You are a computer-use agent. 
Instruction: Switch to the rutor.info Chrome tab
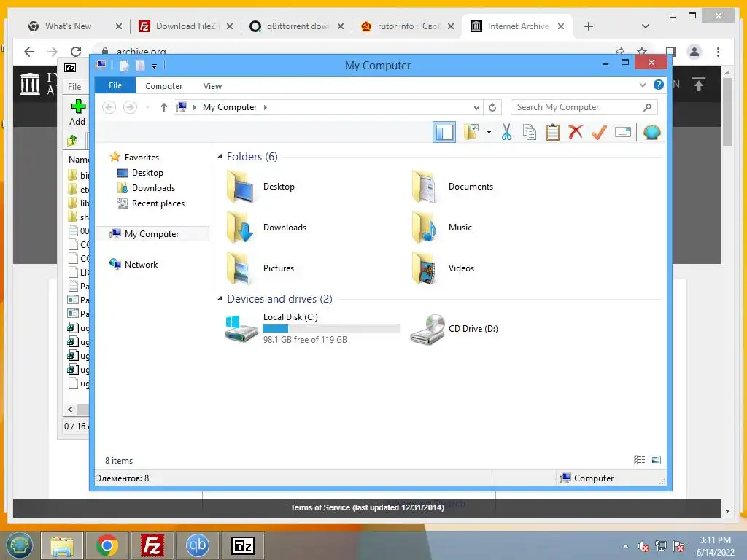407,26
